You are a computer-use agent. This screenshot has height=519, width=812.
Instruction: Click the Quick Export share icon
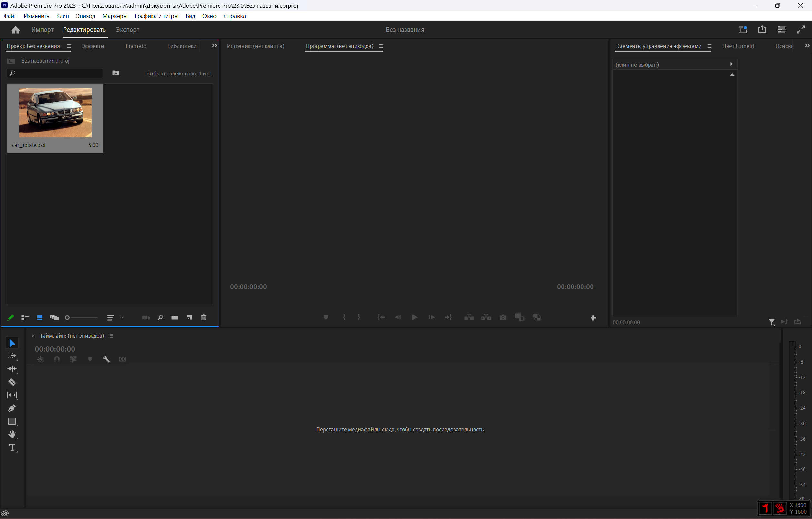coord(762,30)
